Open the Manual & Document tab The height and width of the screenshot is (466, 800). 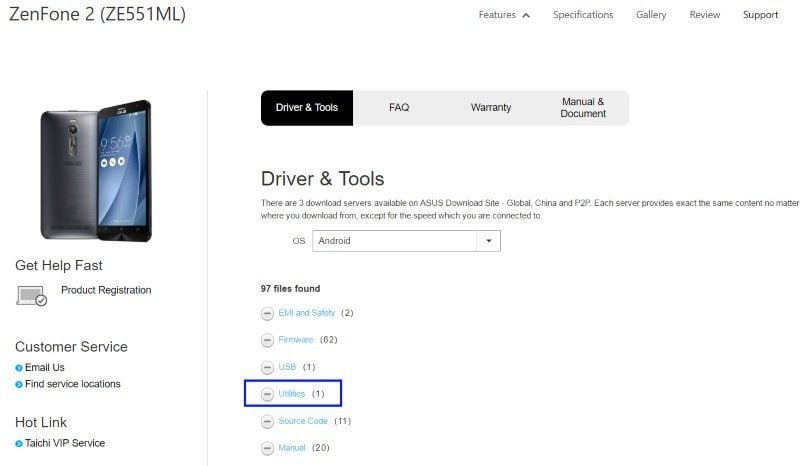[x=583, y=108]
